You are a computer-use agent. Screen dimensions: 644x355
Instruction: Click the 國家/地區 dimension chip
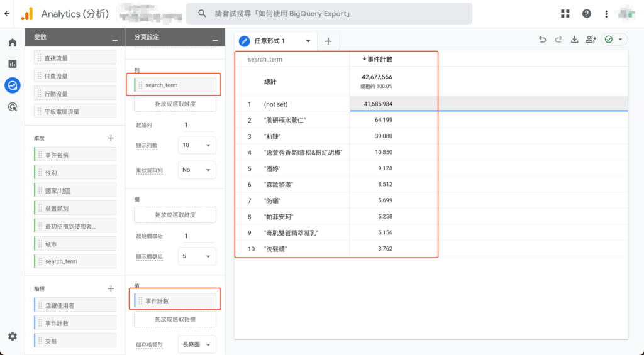click(x=75, y=190)
